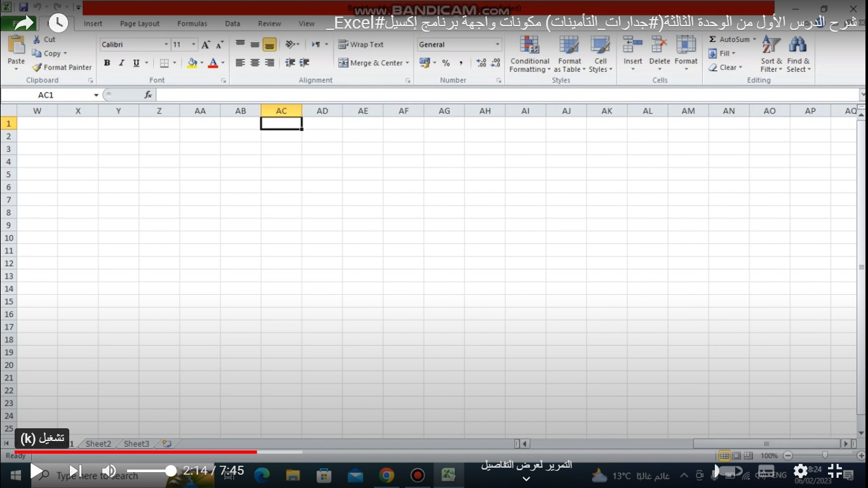Open the font size 11 dropdown

pyautogui.click(x=193, y=44)
